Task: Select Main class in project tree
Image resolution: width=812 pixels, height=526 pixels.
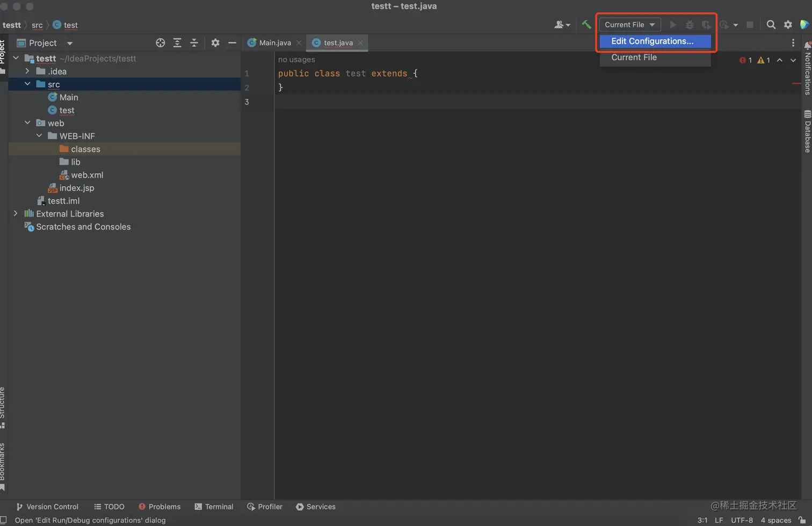Action: point(69,97)
